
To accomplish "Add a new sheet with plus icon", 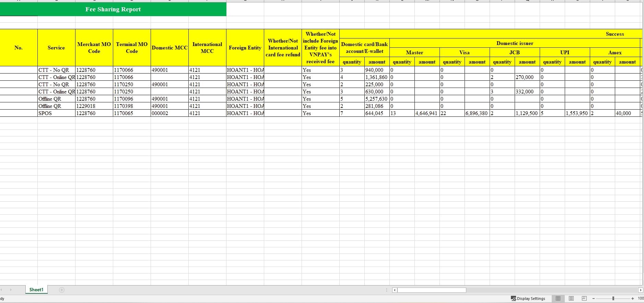I will (62, 290).
